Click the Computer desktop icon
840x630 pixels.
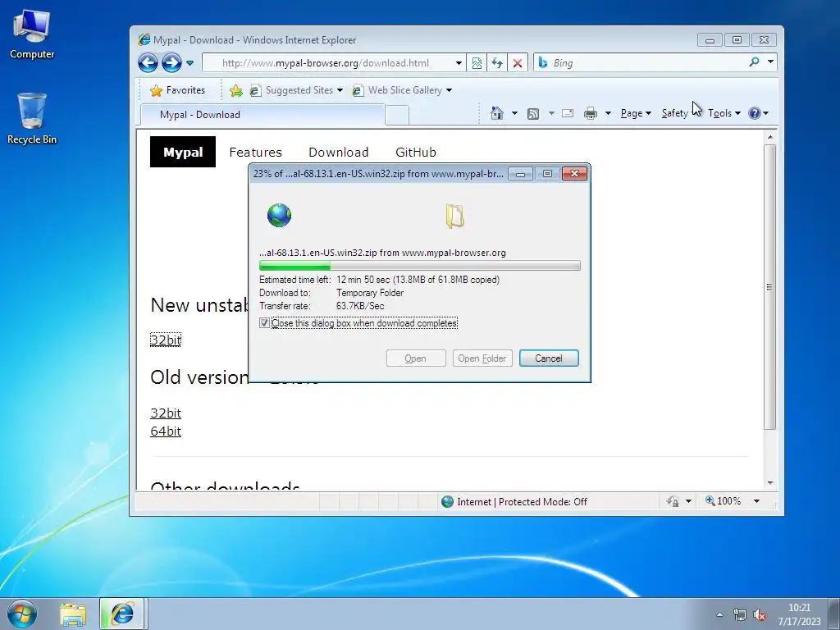32,34
